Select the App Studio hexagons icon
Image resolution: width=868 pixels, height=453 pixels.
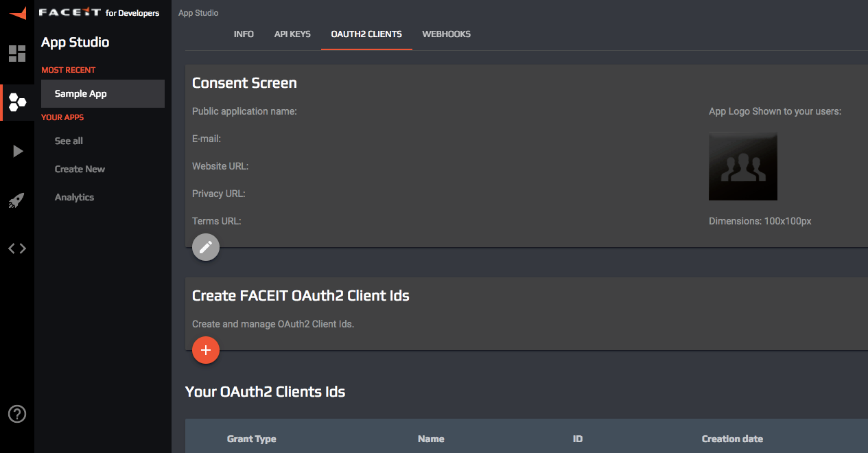(17, 103)
